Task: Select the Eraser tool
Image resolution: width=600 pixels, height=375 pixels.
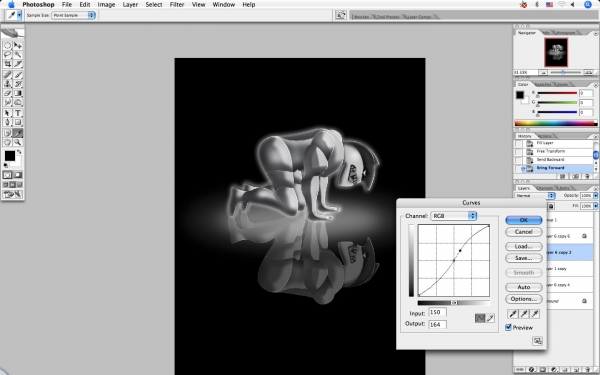Action: pyautogui.click(x=7, y=93)
